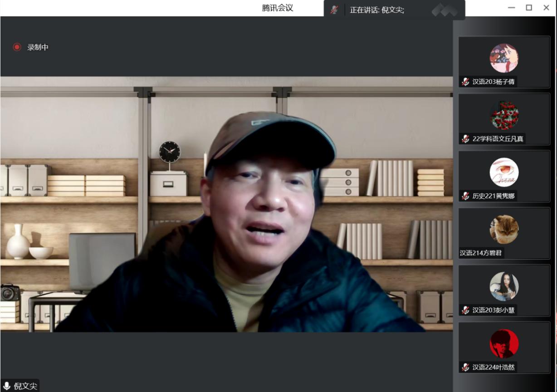Select the anime avatar of 汉语203杨子倩

[504, 58]
